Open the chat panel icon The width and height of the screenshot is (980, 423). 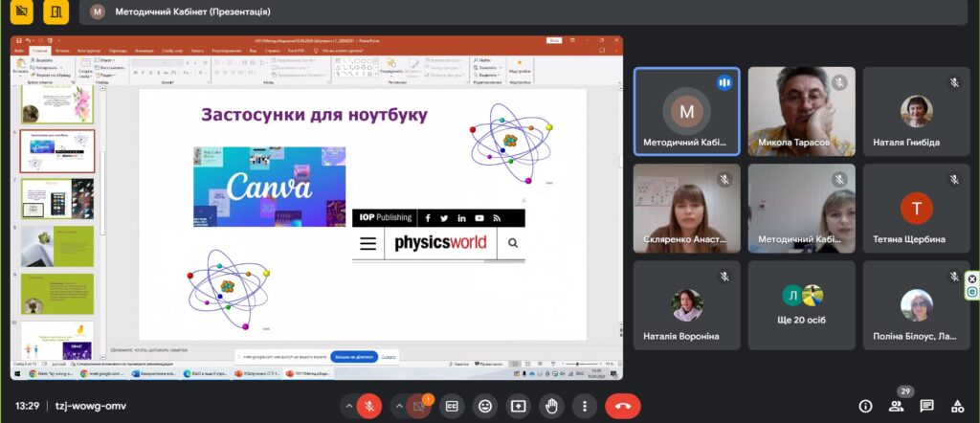pyautogui.click(x=926, y=406)
